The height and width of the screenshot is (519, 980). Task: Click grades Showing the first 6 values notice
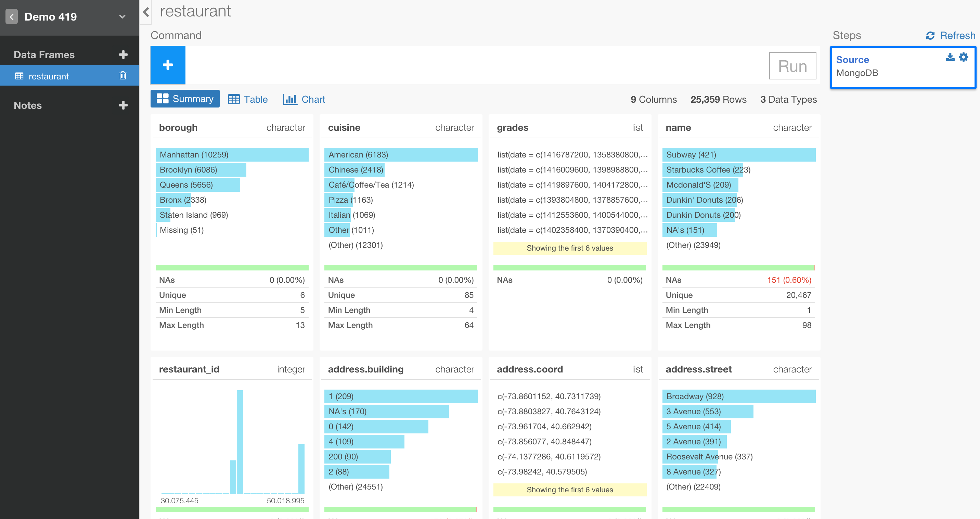569,248
